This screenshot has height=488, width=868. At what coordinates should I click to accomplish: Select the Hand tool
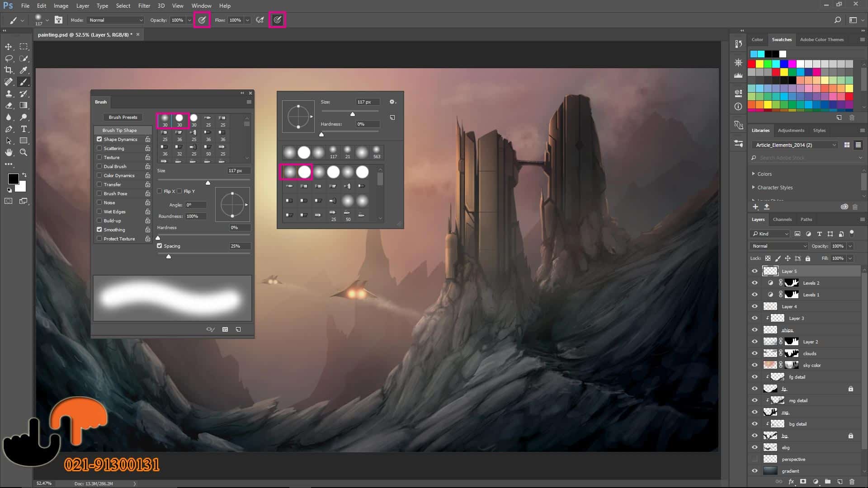point(9,152)
